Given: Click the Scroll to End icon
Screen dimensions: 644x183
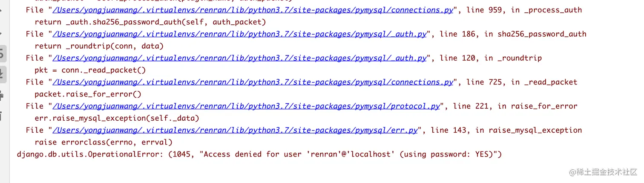Looking at the screenshot, I should click(x=2, y=75).
